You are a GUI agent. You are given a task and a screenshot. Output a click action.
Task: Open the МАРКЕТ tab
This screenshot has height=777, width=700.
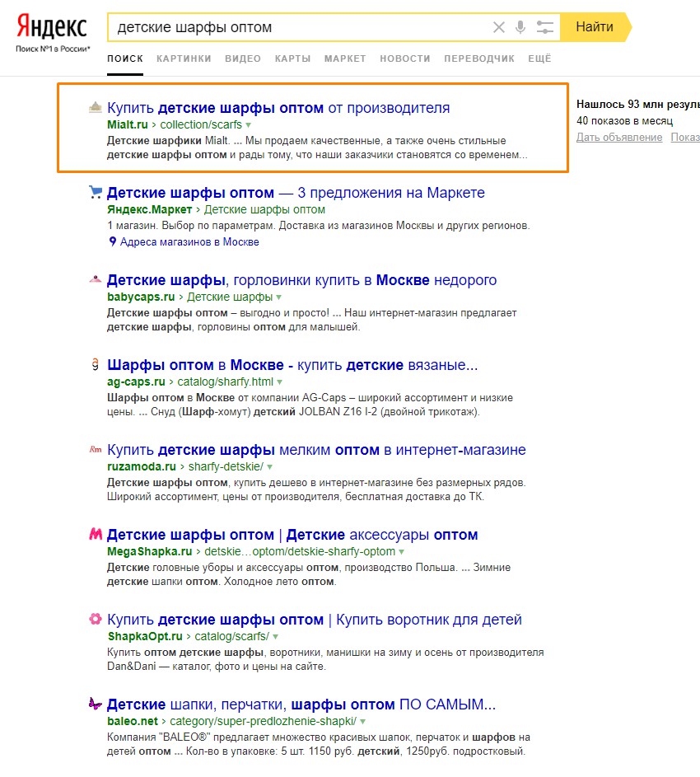click(x=345, y=59)
